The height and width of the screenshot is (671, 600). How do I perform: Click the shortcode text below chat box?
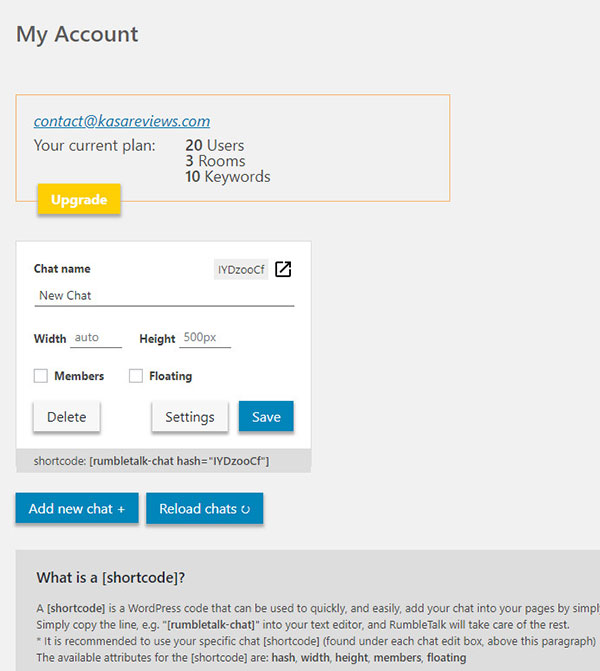click(151, 460)
